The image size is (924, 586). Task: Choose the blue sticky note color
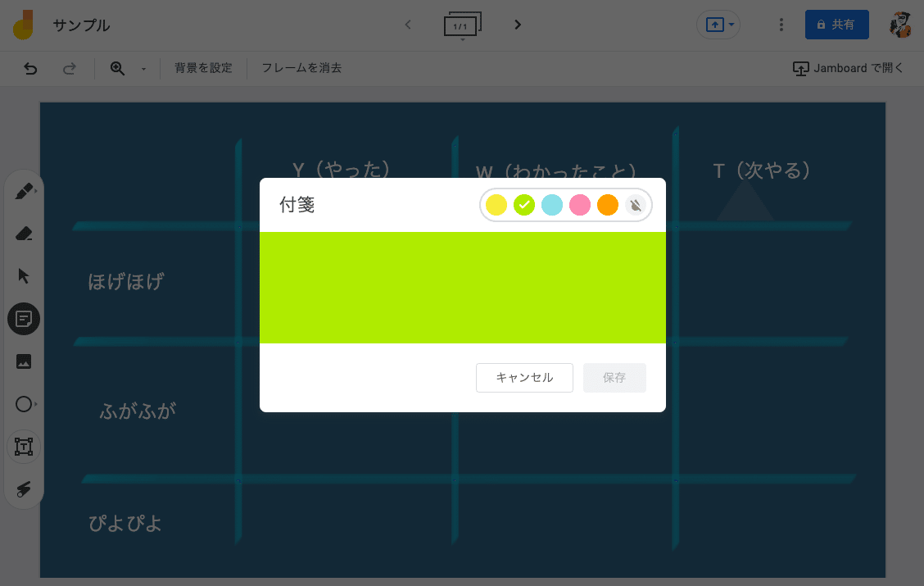552,205
